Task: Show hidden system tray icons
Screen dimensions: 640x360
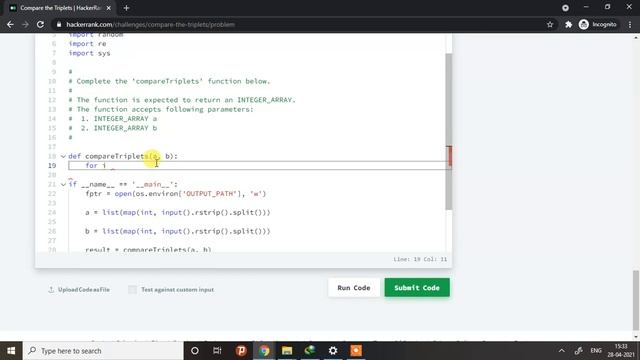Action: coord(562,351)
